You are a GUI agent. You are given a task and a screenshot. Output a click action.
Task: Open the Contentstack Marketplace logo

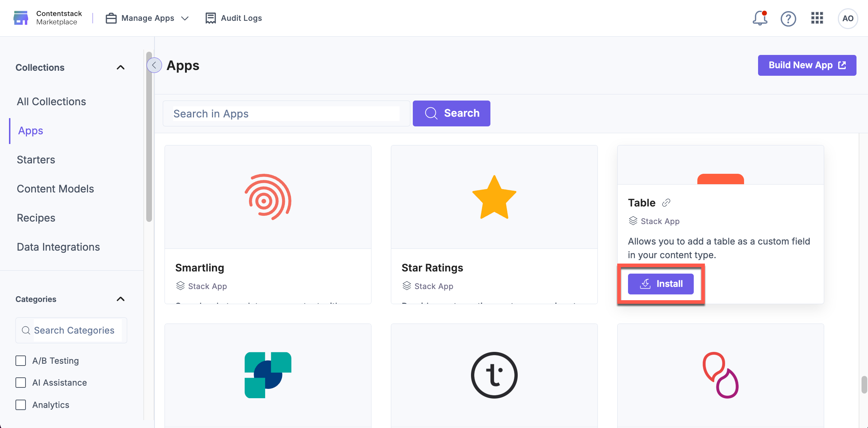click(48, 18)
